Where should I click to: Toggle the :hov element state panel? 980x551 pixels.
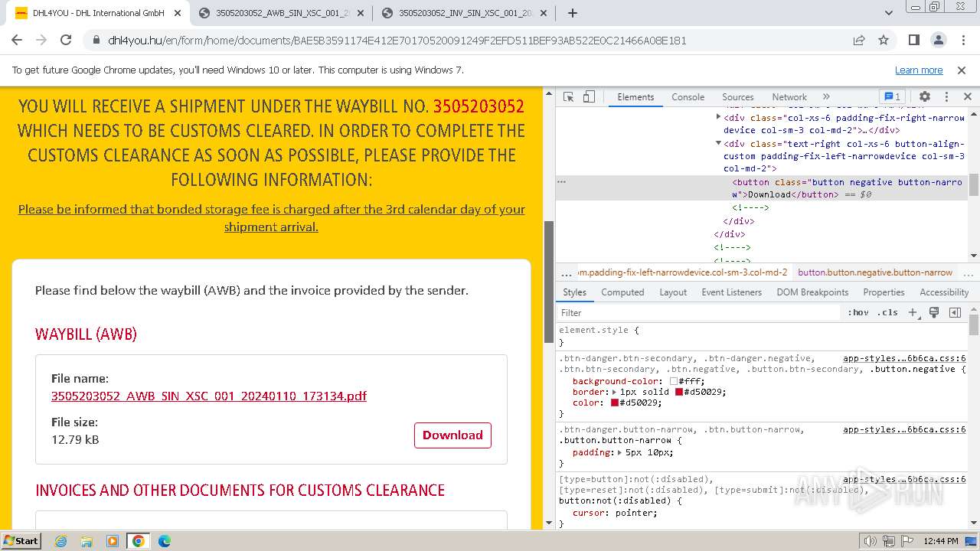coord(858,312)
